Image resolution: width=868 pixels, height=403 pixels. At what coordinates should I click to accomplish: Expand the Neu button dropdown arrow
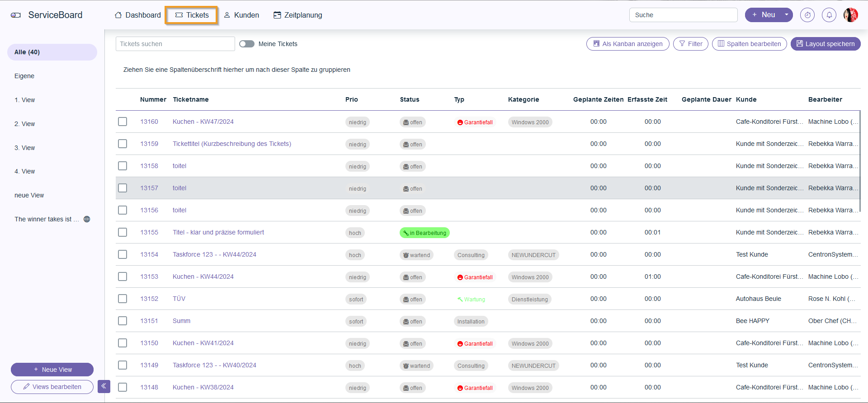coord(787,15)
